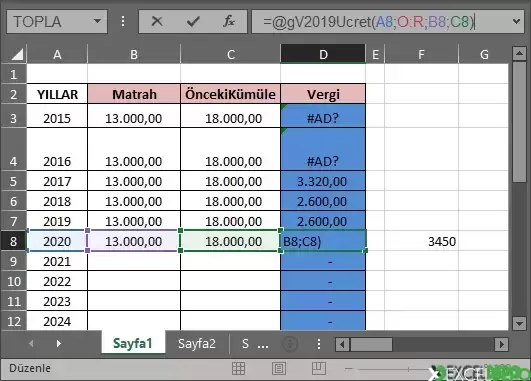This screenshot has width=531, height=381.
Task: Select column A header
Action: pos(57,54)
